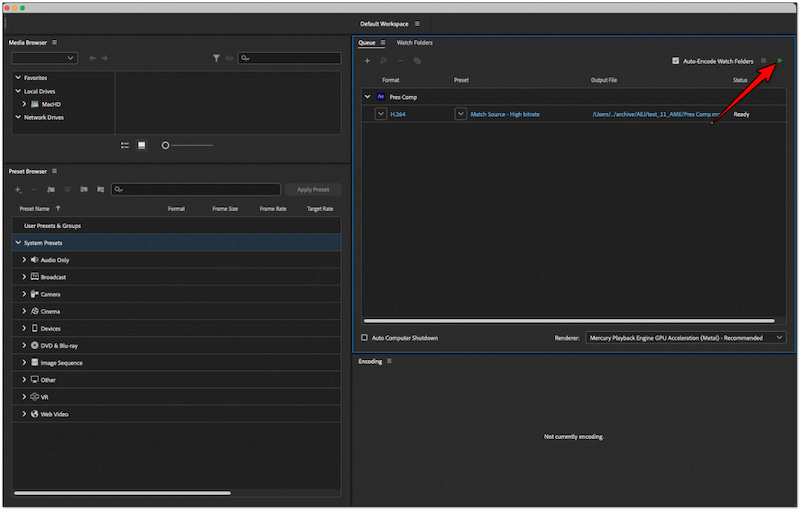Image resolution: width=800 pixels, height=510 pixels.
Task: Open the Preset Browser panel menu icon
Action: click(x=55, y=171)
